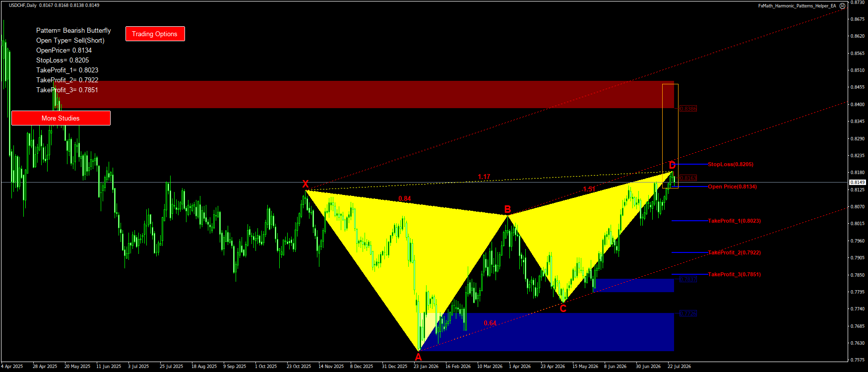
Task: Click the 0.8163 price tag near D
Action: click(688, 178)
